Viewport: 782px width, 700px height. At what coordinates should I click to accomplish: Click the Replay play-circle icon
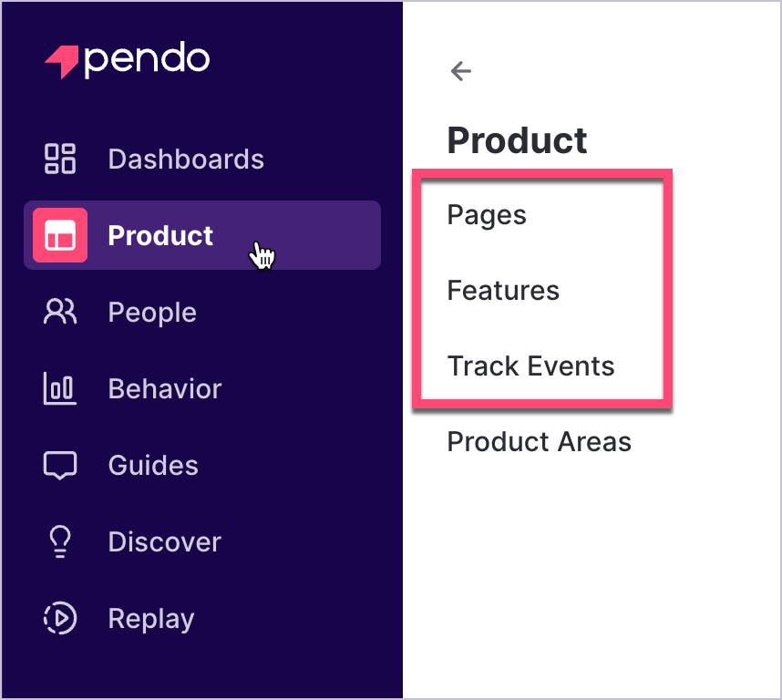coord(59,618)
